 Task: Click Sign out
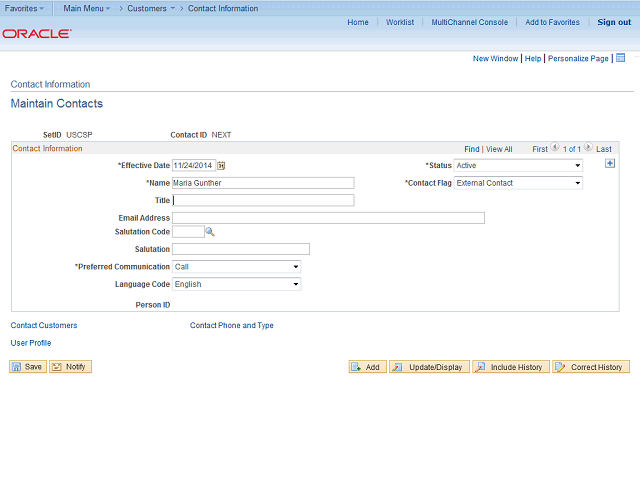(614, 22)
